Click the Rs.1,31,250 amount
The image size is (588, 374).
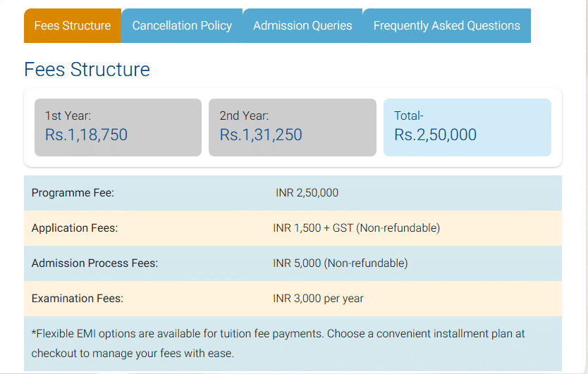click(x=261, y=135)
